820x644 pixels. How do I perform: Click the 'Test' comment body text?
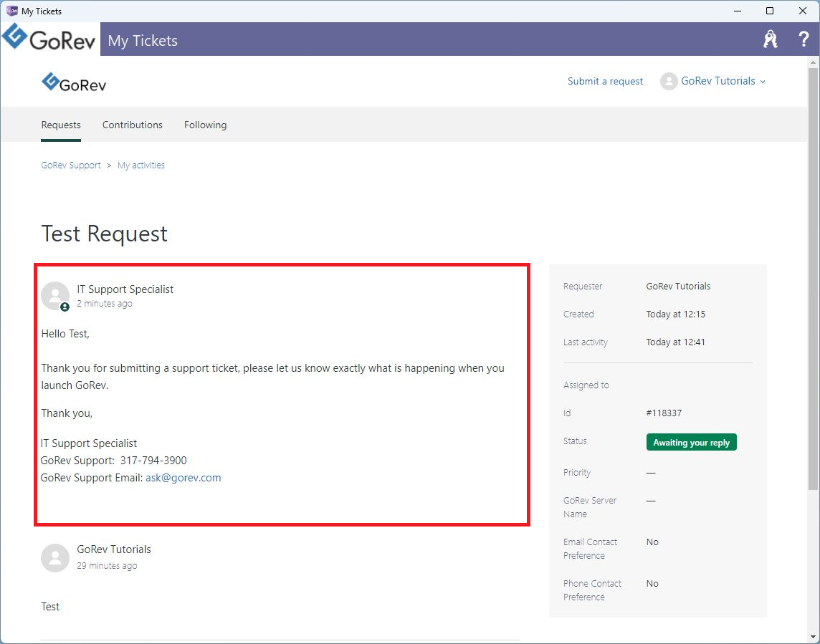pyautogui.click(x=50, y=607)
